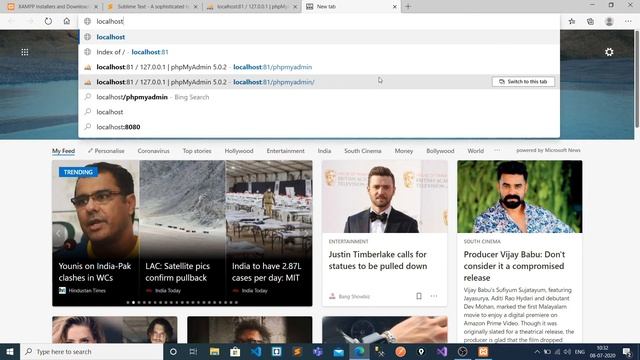Select the localhost:81/phpmyadmin suggestion without trailing slash
Screen dimensions: 640x360
[319, 67]
